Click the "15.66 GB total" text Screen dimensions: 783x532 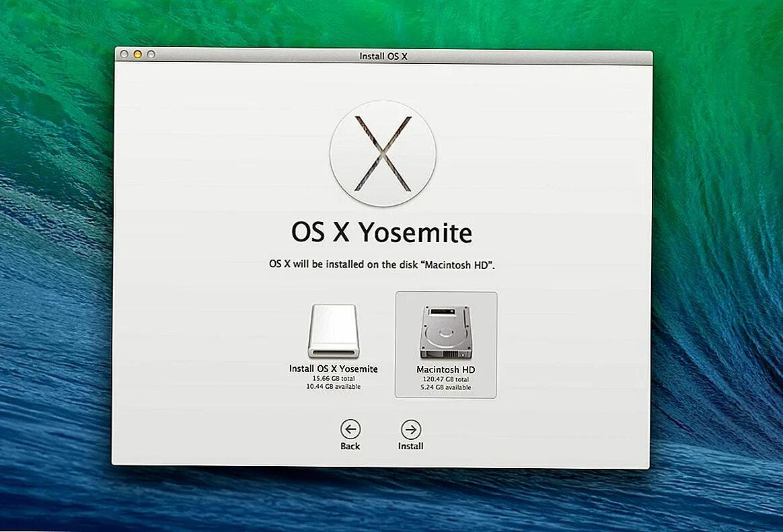[334, 378]
